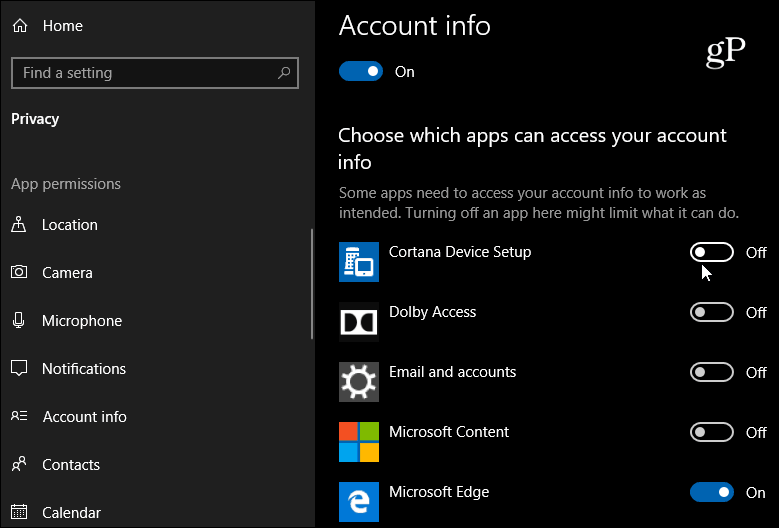This screenshot has width=779, height=528.
Task: Click the Notifications speech bubble icon
Action: pos(19,368)
